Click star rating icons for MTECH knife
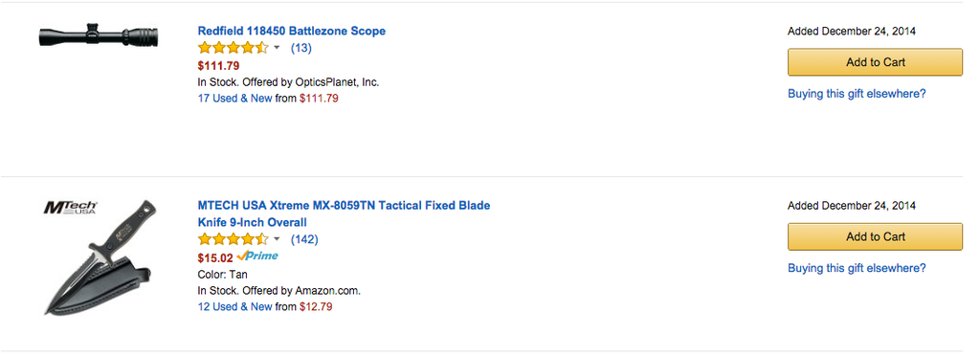 [x=234, y=239]
